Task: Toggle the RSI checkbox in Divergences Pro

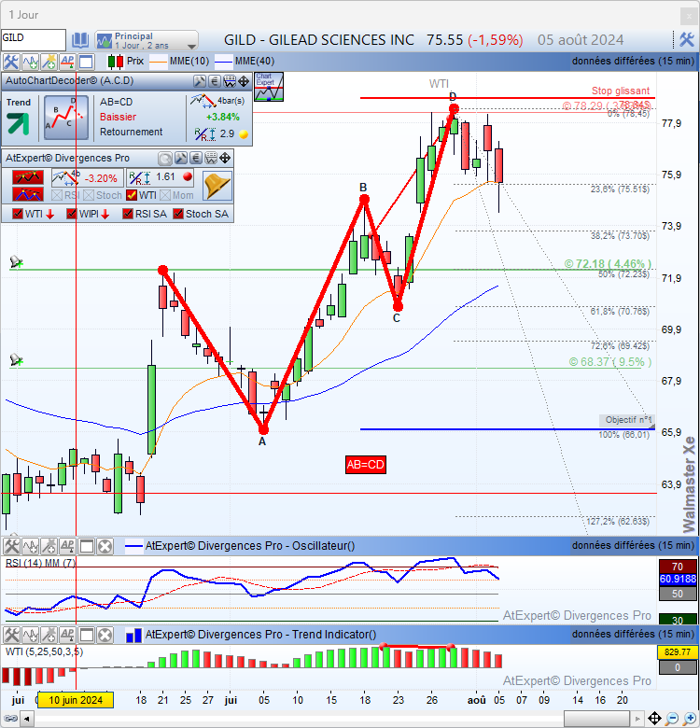Action: (x=57, y=195)
